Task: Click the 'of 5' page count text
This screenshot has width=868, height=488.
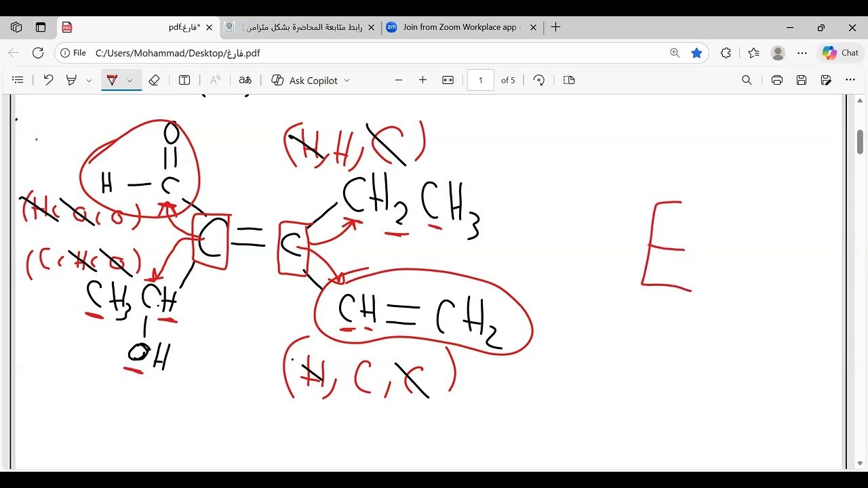Action: (508, 80)
